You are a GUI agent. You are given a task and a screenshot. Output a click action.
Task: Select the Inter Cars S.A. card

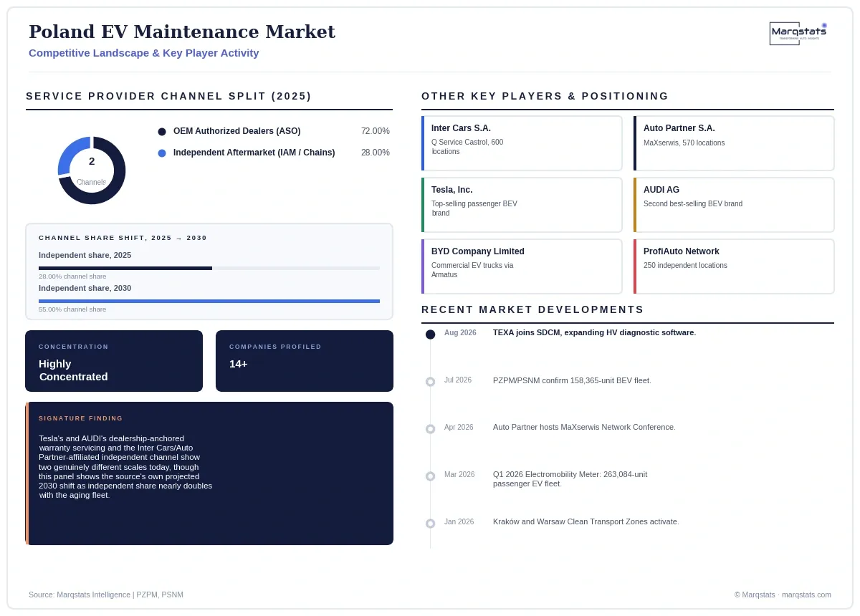coord(522,143)
